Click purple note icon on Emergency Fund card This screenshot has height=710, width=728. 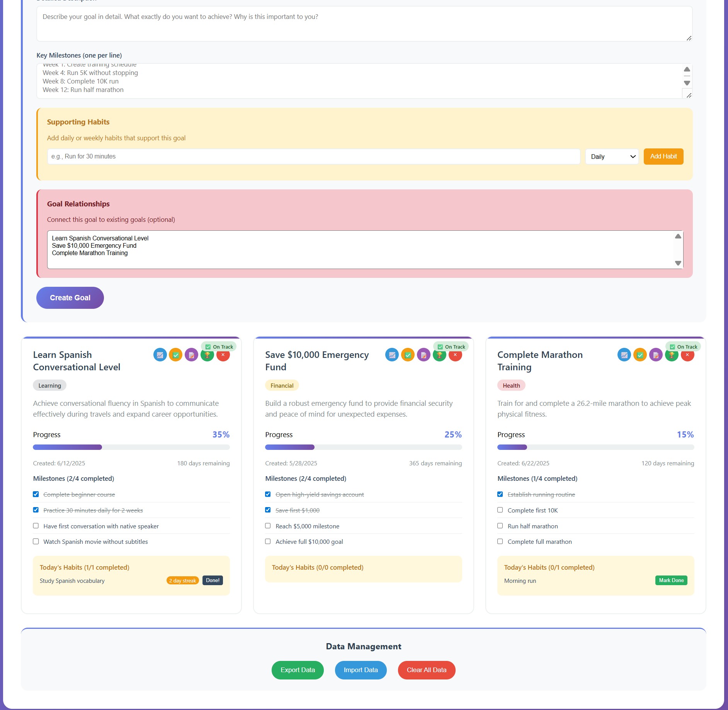(x=424, y=355)
